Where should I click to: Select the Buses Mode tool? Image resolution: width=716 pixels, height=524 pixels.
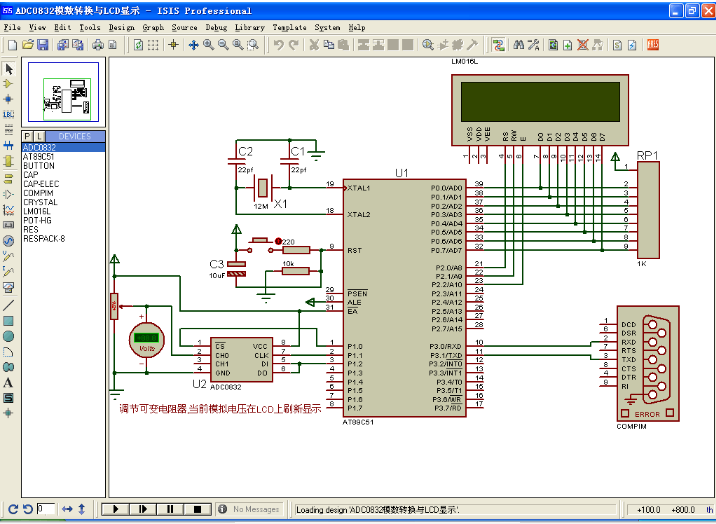pos(8,145)
